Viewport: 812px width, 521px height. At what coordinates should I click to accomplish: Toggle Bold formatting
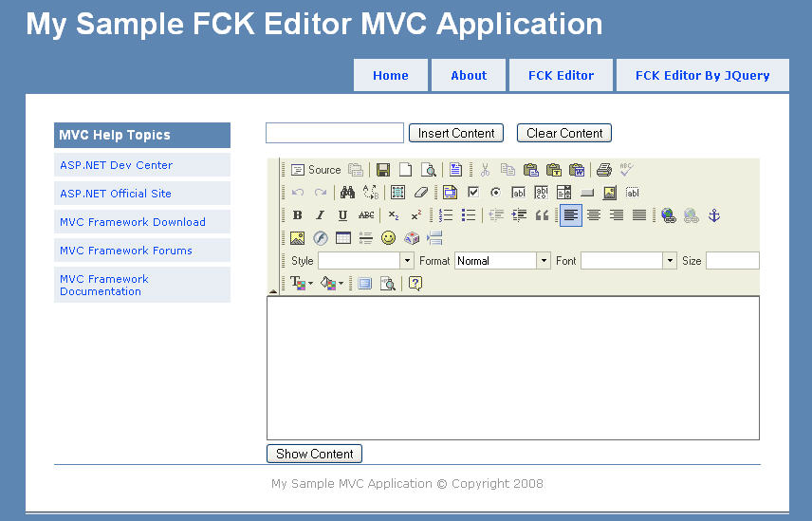click(297, 215)
